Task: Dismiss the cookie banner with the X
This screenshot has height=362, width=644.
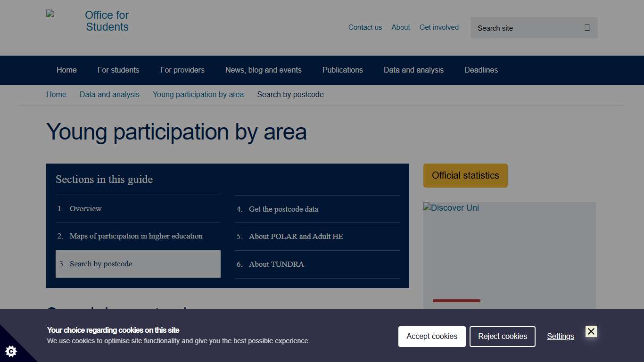Action: tap(591, 331)
